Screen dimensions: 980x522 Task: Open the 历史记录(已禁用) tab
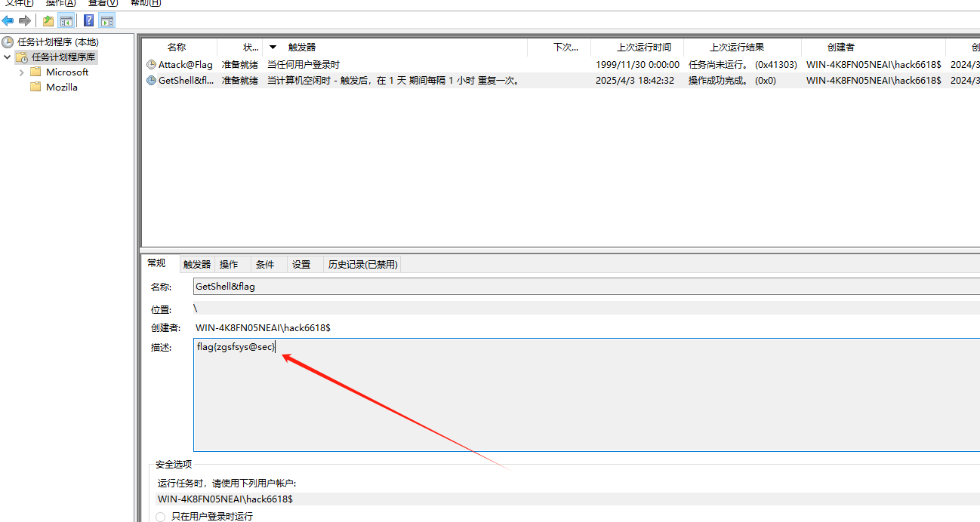(362, 264)
